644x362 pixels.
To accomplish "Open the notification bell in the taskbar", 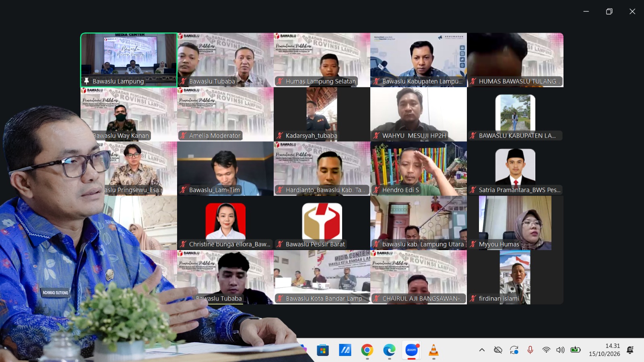I will [630, 350].
